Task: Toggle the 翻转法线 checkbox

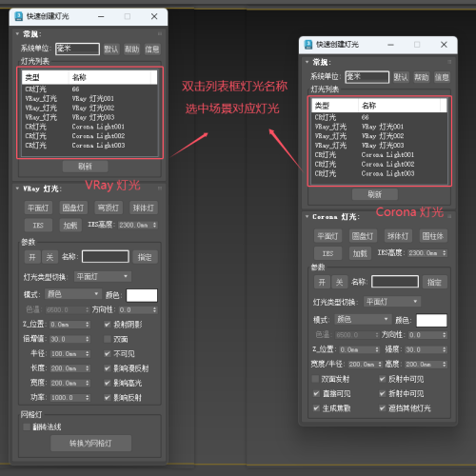Action: click(27, 426)
